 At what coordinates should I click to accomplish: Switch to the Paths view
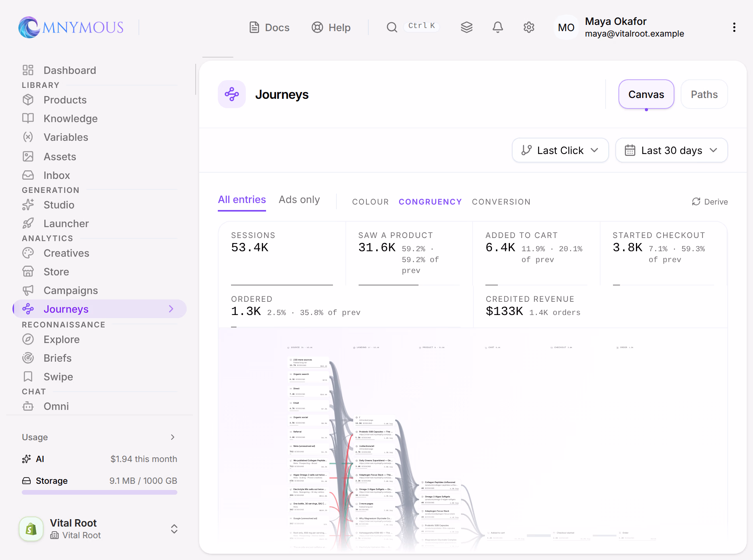(704, 94)
